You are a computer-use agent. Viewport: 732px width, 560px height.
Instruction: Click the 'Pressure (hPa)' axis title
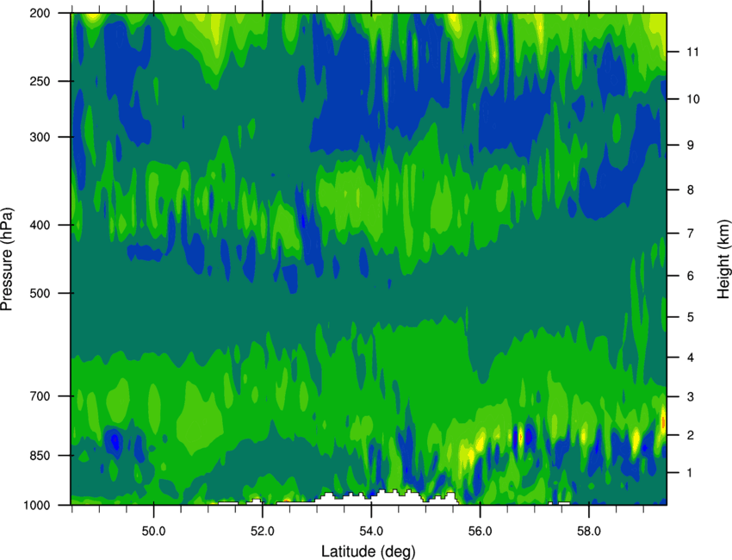7,259
